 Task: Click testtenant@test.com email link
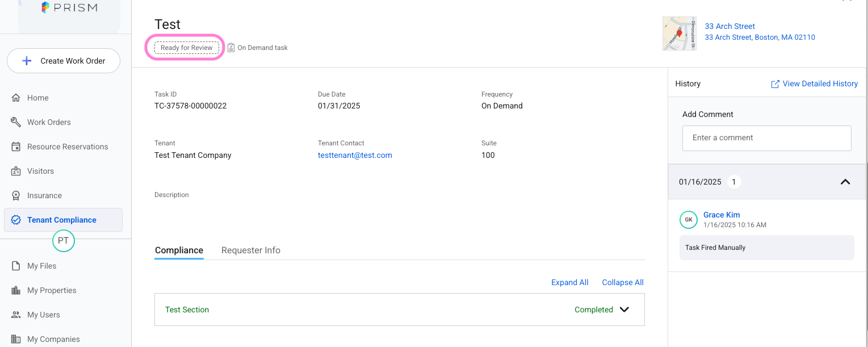coord(355,155)
